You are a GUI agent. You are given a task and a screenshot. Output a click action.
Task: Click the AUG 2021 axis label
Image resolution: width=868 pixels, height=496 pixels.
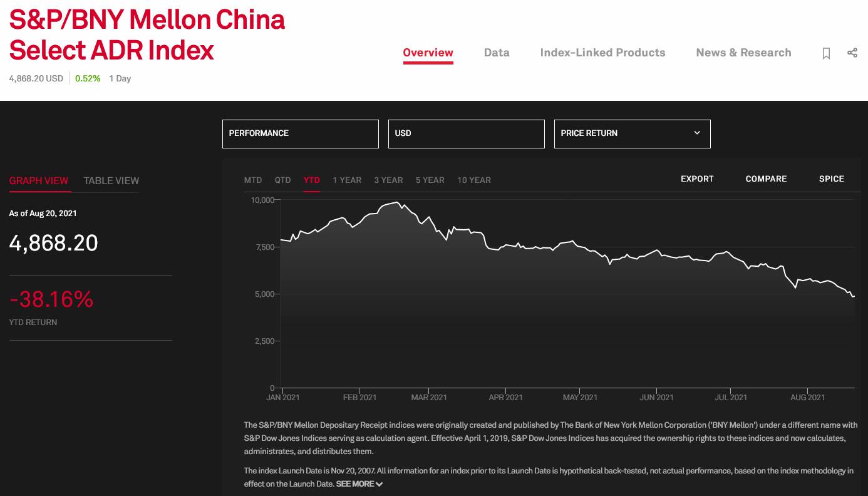(808, 397)
